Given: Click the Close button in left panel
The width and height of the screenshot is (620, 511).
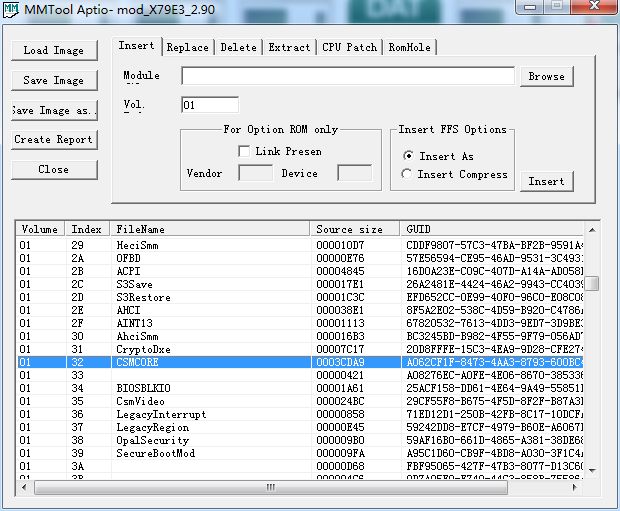Looking at the screenshot, I should click(x=54, y=170).
